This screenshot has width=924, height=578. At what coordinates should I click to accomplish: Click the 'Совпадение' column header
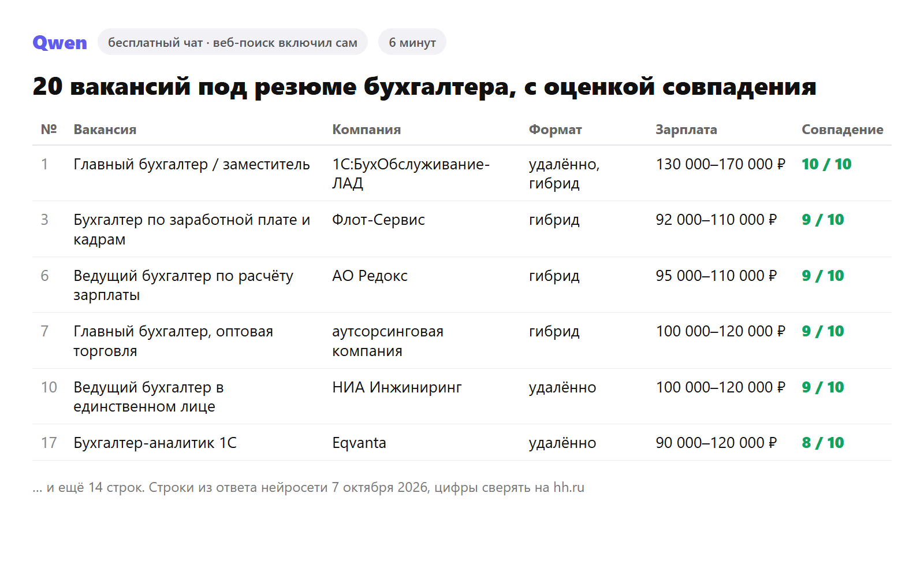tap(843, 129)
